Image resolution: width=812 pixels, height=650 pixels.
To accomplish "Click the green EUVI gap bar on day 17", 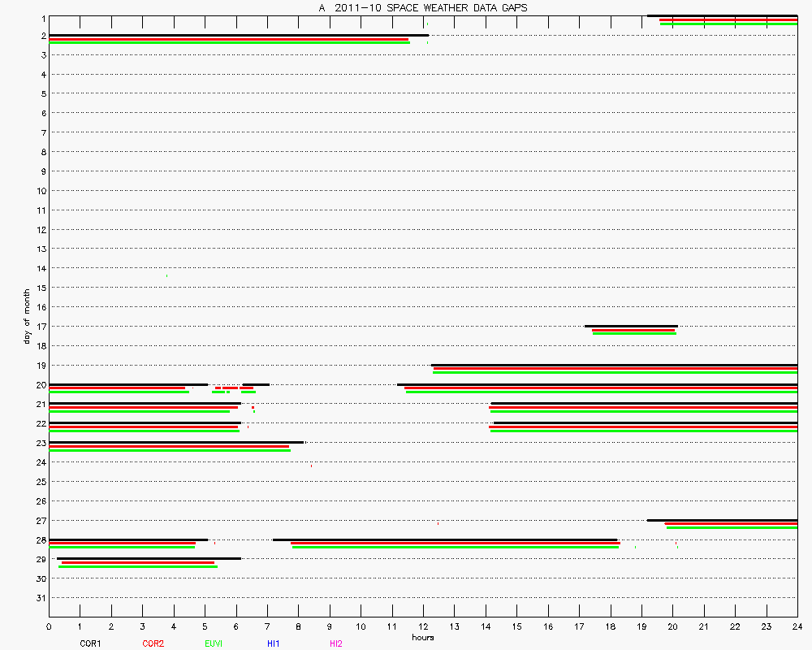I will click(634, 333).
